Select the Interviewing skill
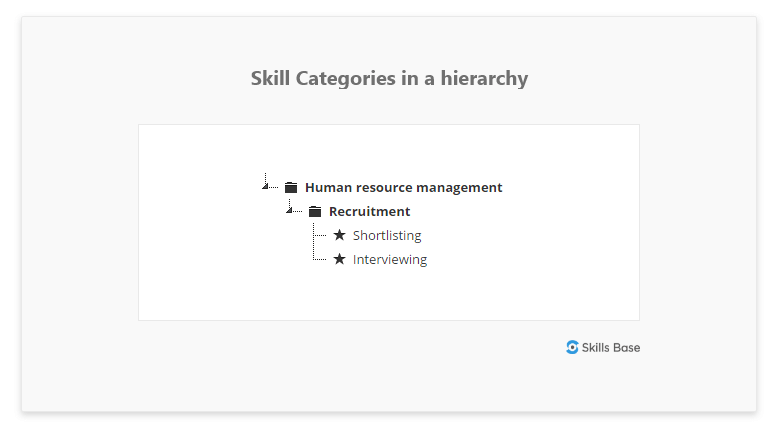The height and width of the screenshot is (438, 777). [x=390, y=260]
